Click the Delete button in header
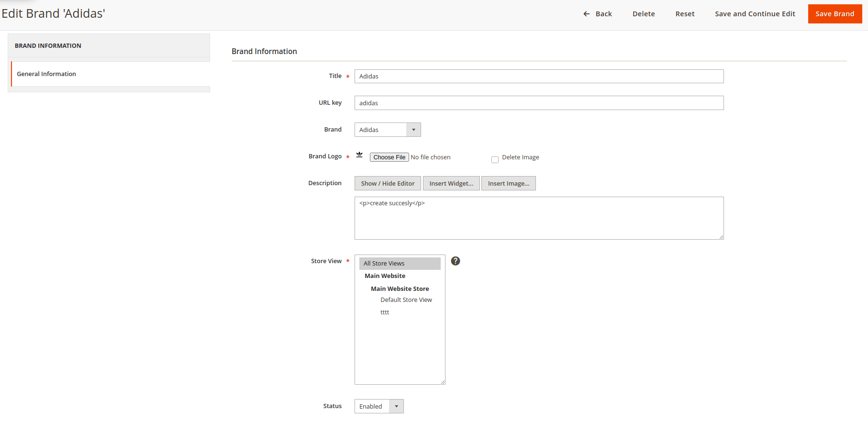The width and height of the screenshot is (868, 422). (x=644, y=14)
